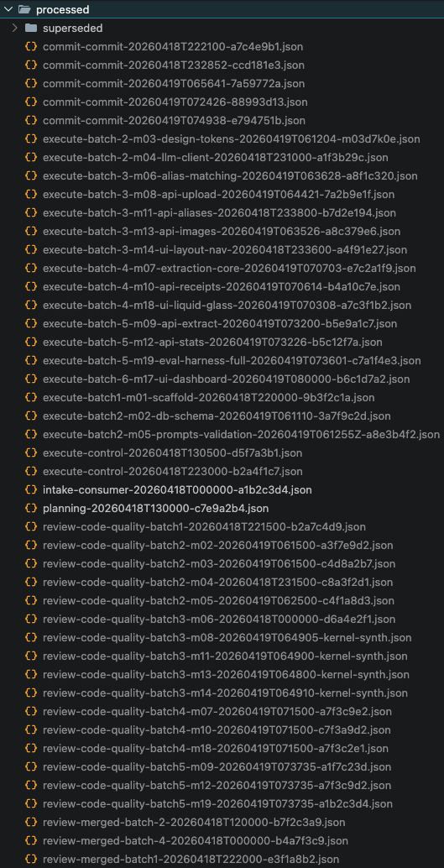444x868 pixels.
Task: Click JSON icon of execute-batch1-m01-scaffold file
Action: (x=31, y=397)
